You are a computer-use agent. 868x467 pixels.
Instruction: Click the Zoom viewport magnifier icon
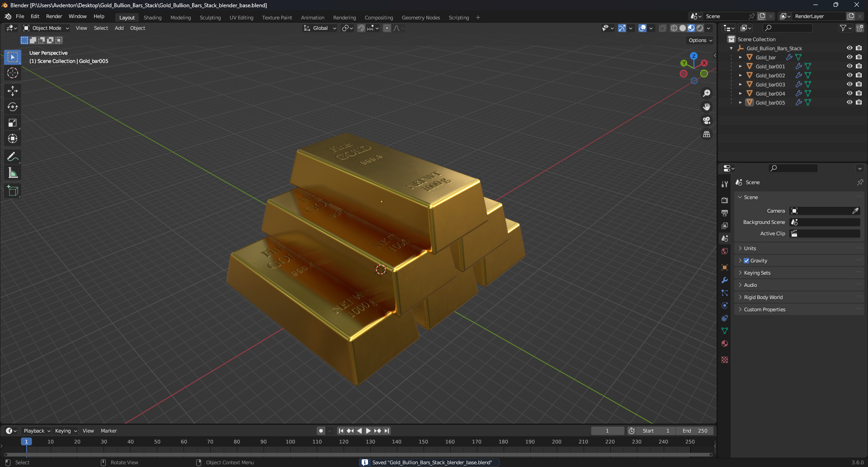(x=707, y=93)
